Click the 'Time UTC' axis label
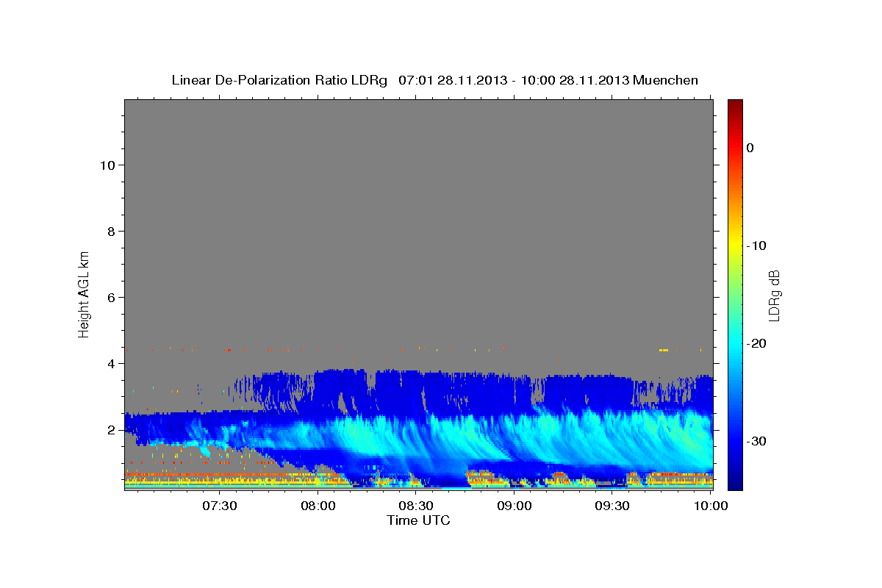This screenshot has width=882, height=588. [x=418, y=520]
